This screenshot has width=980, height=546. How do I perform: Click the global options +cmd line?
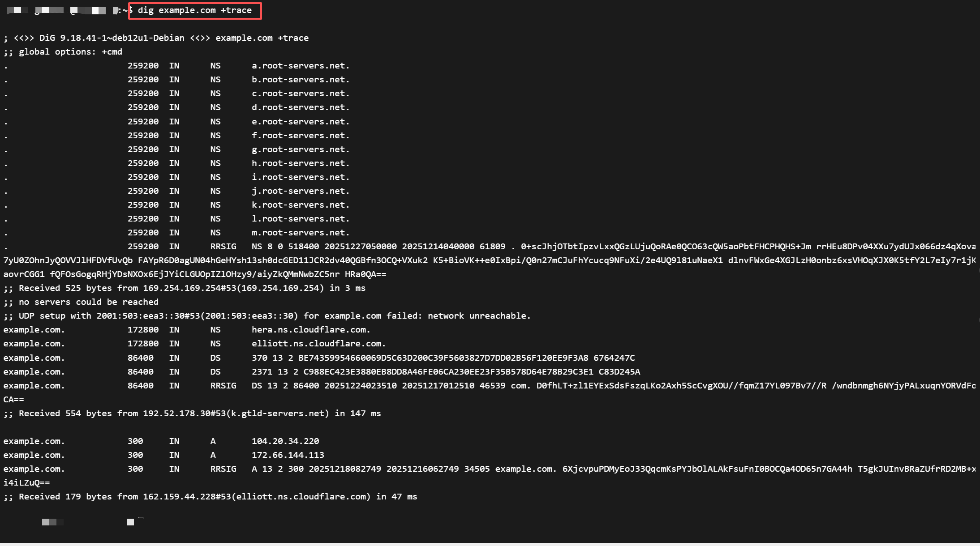click(63, 52)
